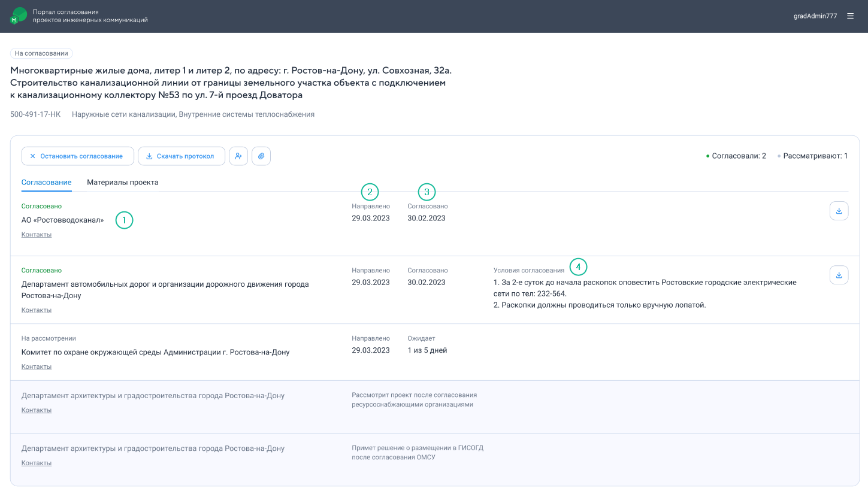Click the add participant icon button
Image resolution: width=868 pixels, height=491 pixels.
[x=238, y=156]
